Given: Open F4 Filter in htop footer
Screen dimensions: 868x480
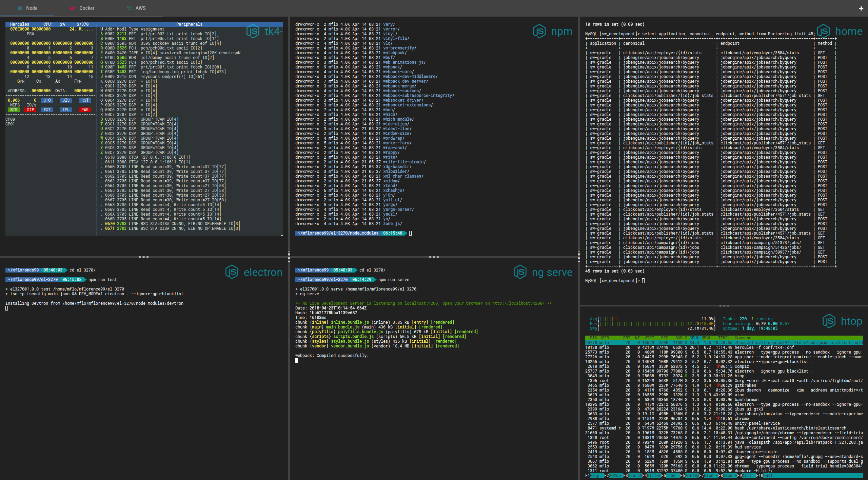Looking at the screenshot, I should pyautogui.click(x=653, y=476).
